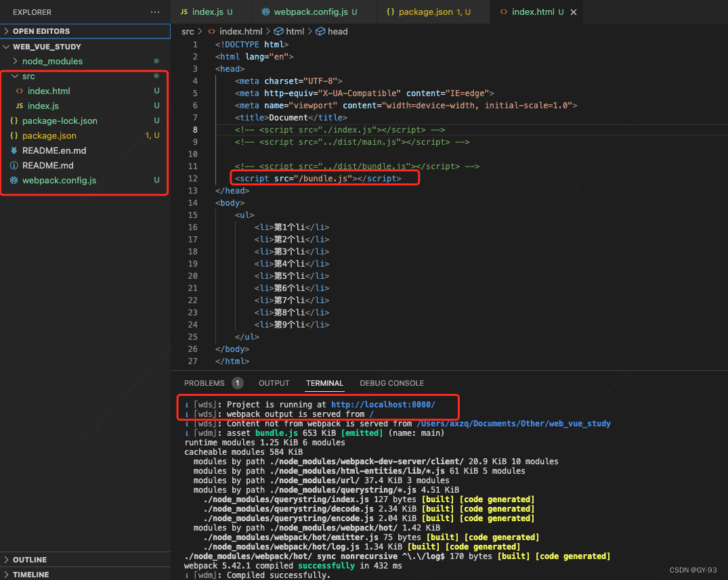Screen dimensions: 728x580
Task: Place cursor on script src="/bundle.js" line
Action: coord(318,179)
